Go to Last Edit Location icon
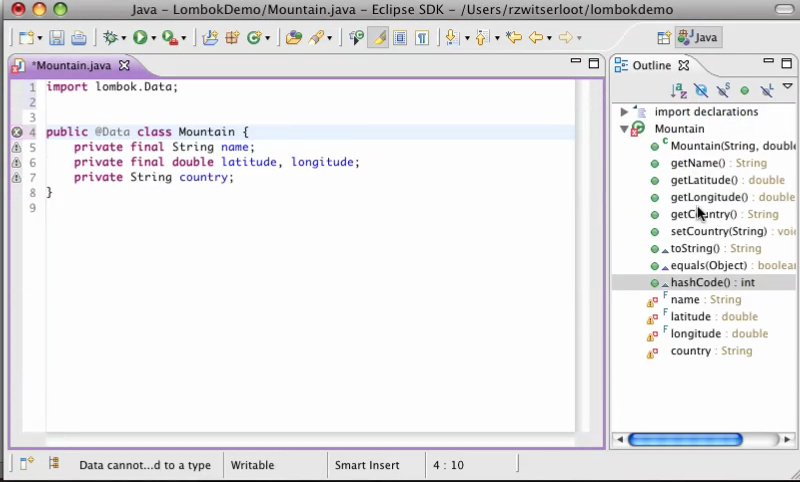Image resolution: width=800 pixels, height=482 pixels. [514, 38]
